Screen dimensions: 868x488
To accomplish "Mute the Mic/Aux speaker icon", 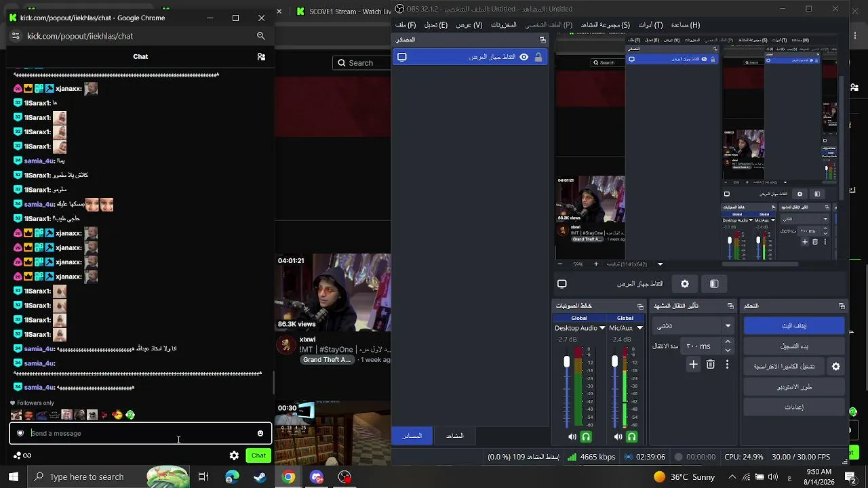I will 618,437.
